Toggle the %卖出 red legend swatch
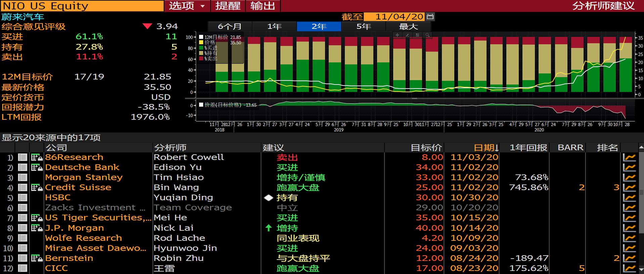644x274 pixels. pos(201,58)
